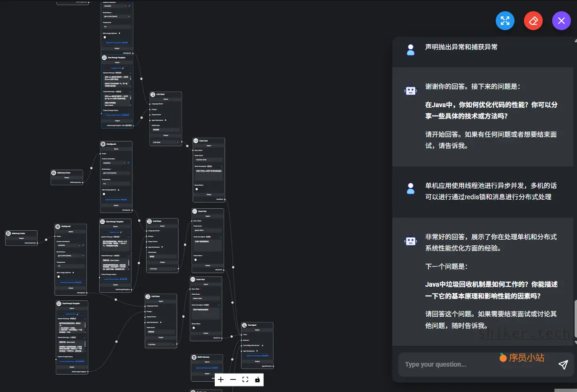Open Additional Parameters in center ChatOpenAI

click(116, 199)
